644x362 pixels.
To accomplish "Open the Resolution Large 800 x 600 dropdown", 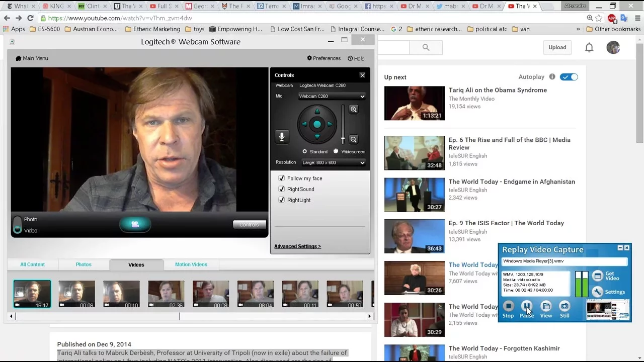I will pyautogui.click(x=334, y=162).
